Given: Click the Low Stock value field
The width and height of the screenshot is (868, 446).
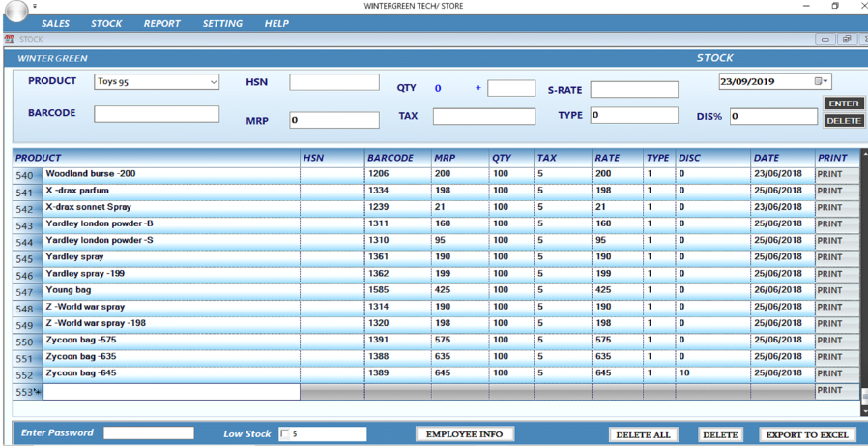Looking at the screenshot, I should [x=329, y=433].
